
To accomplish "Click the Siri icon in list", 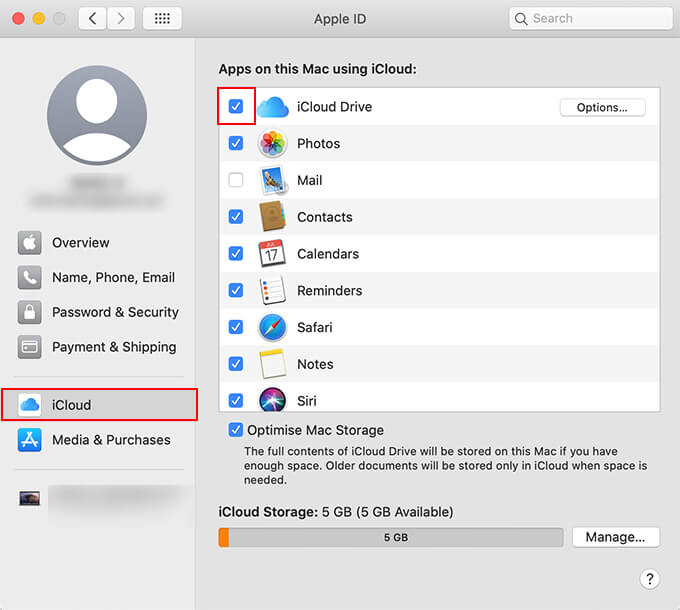I will pos(273,399).
